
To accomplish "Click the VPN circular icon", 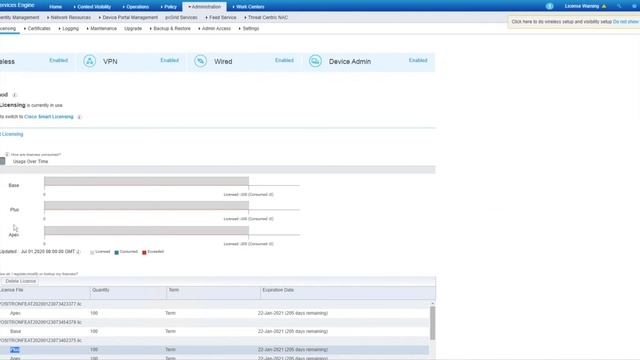I will point(89,61).
